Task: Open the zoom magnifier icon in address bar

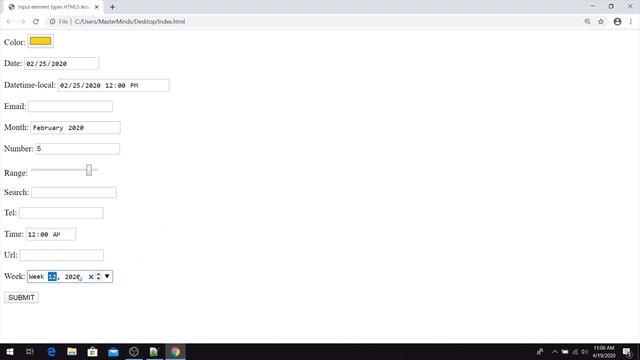Action: 587,22
